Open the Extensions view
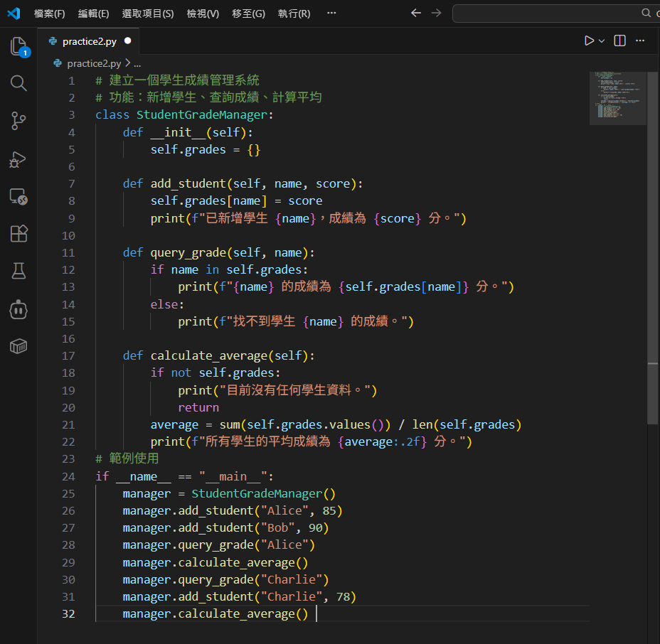Screen dimensions: 660x644 point(18,234)
